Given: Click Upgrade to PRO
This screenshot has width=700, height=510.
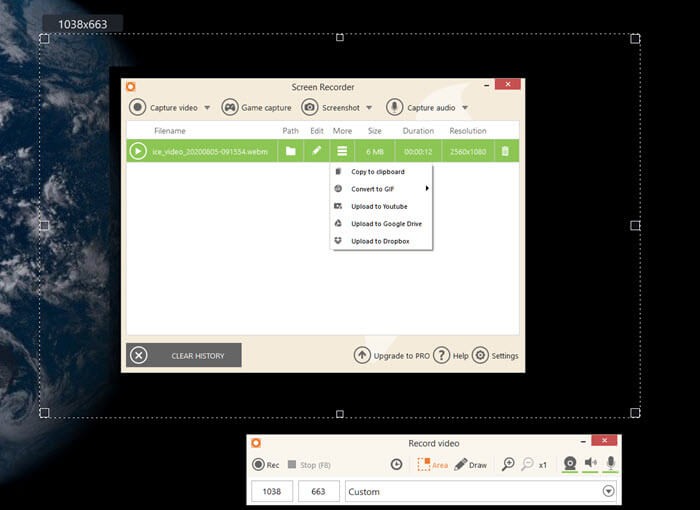Looking at the screenshot, I should tap(392, 355).
